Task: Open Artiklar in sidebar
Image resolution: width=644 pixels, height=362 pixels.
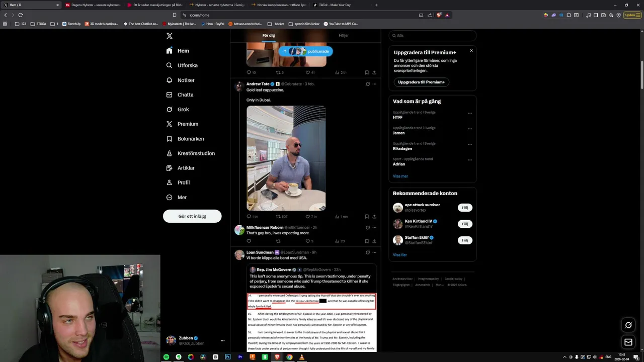Action: [x=180, y=168]
